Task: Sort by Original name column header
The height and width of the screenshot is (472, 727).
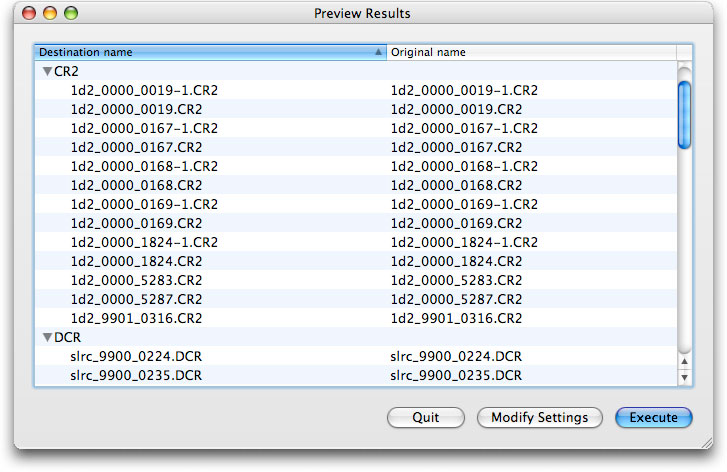Action: 531,52
